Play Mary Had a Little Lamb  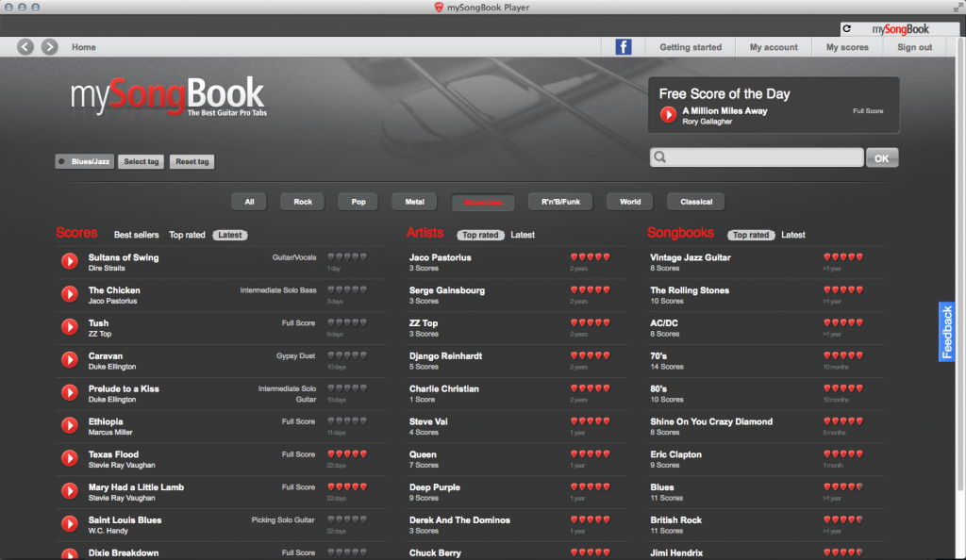70,491
